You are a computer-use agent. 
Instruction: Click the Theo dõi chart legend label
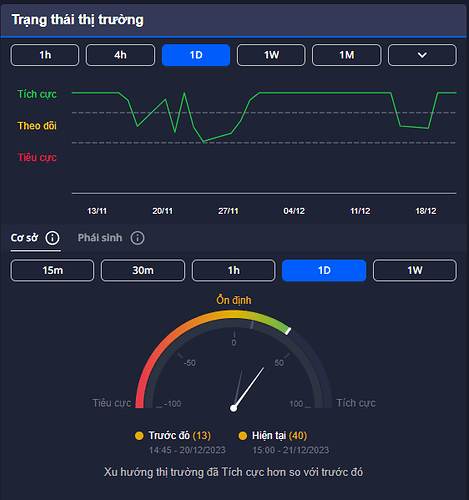click(37, 126)
